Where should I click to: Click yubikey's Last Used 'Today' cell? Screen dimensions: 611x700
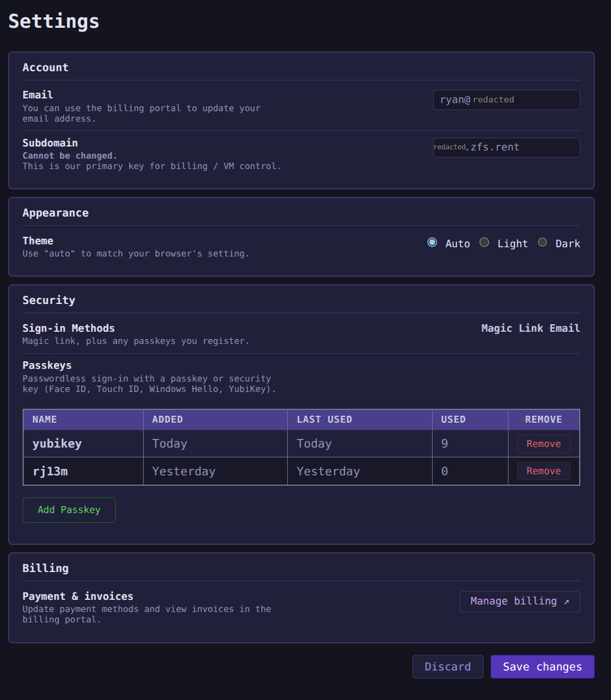pos(360,444)
